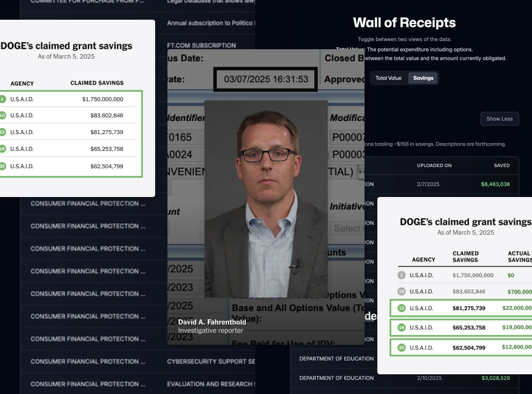The height and width of the screenshot is (394, 532).
Task: Click the P00003 modification field
Action: (x=347, y=155)
